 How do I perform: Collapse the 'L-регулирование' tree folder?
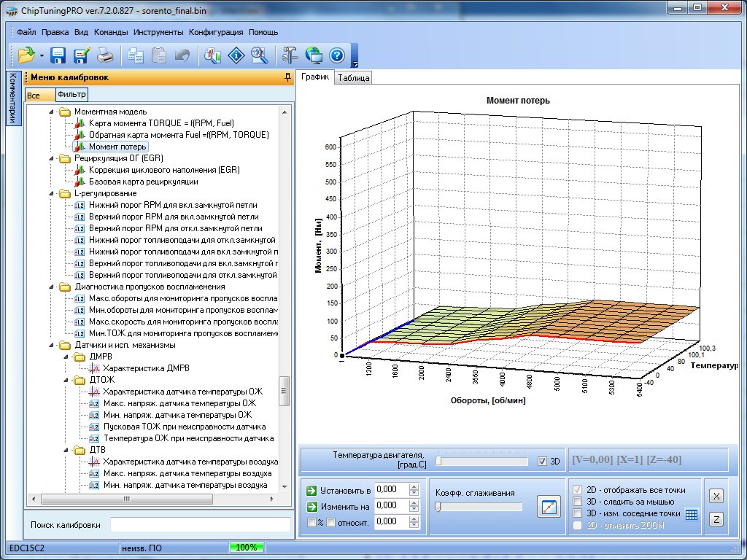tap(52, 193)
